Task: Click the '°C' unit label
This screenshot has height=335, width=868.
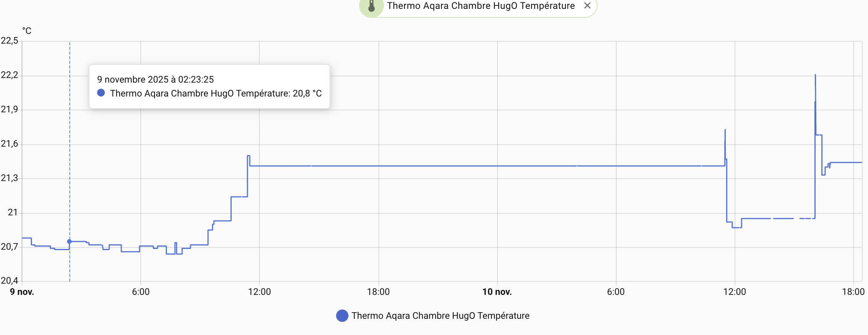Action: tap(27, 31)
